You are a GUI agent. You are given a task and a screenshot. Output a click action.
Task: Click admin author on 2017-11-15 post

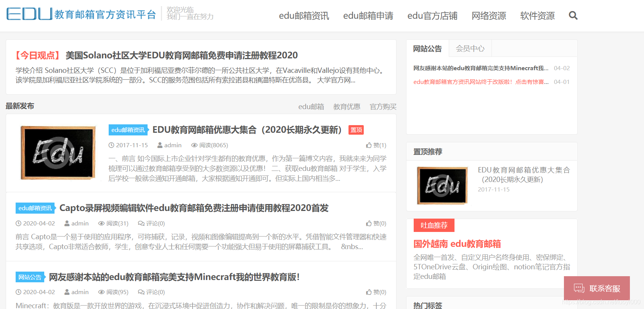[x=169, y=145]
